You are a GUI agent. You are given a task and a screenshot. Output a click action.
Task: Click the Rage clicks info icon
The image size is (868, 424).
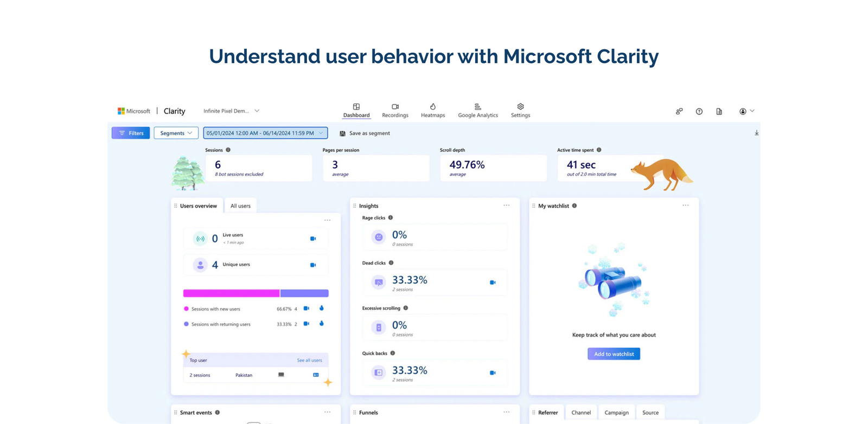tap(391, 217)
